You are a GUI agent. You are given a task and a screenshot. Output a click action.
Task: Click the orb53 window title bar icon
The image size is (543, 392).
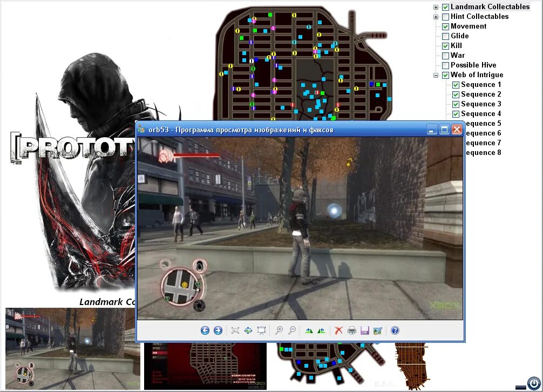[141, 130]
